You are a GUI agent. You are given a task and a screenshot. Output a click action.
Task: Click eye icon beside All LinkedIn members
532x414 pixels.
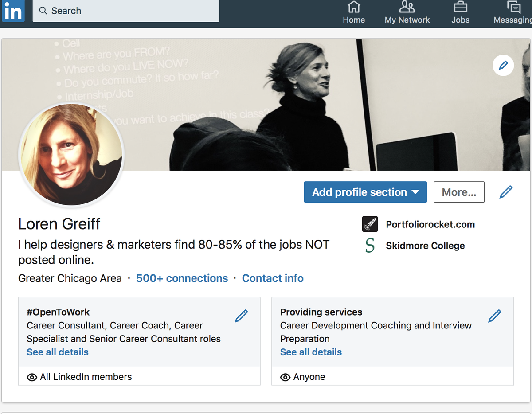(32, 377)
